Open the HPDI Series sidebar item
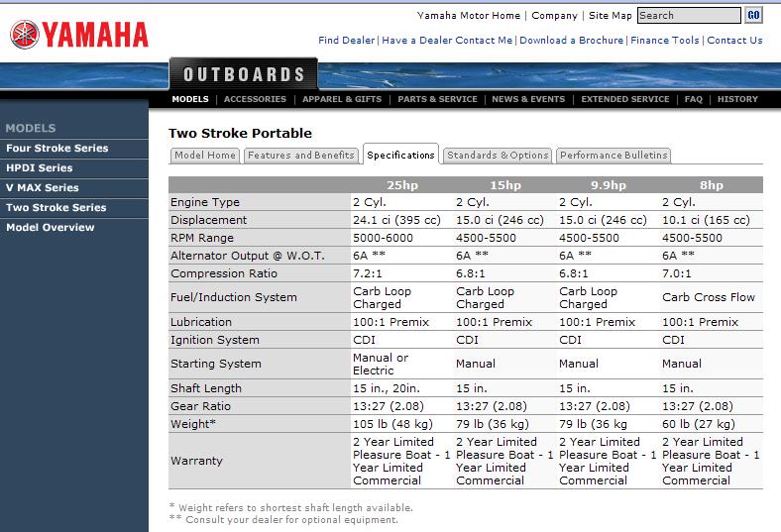This screenshot has height=532, width=781. [x=40, y=168]
